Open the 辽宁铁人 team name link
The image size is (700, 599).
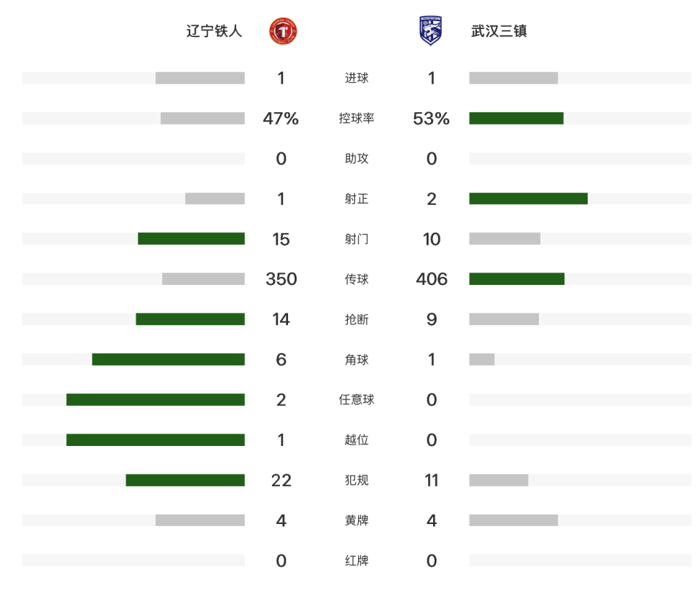[x=214, y=31]
